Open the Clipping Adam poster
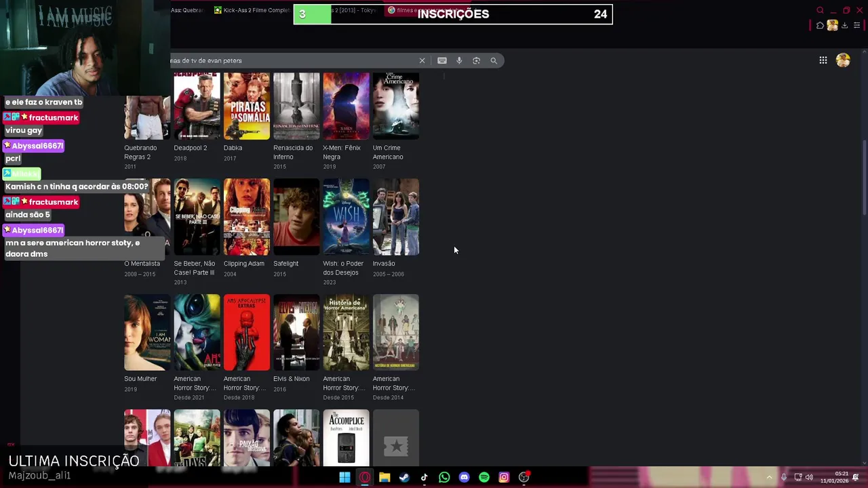This screenshot has width=868, height=488. (x=247, y=217)
